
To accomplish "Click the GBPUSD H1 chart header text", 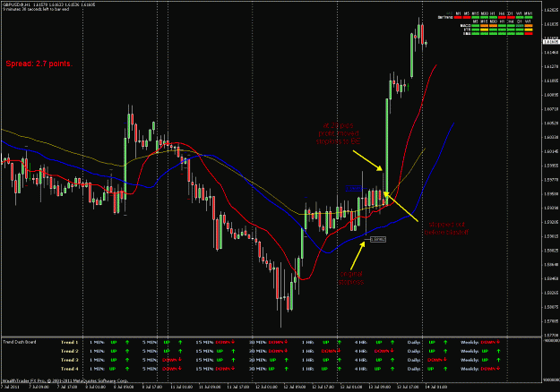I will (49, 5).
